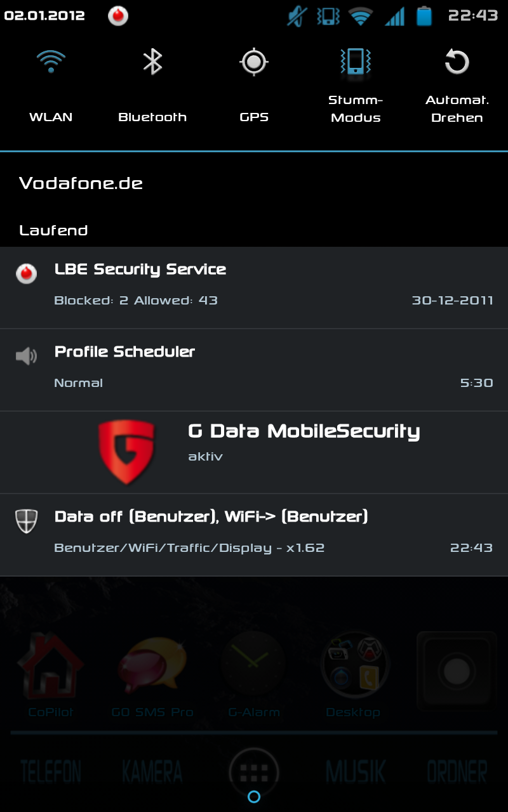Tap the Wi-Fi signal status icon
The image size is (508, 812).
[361, 16]
